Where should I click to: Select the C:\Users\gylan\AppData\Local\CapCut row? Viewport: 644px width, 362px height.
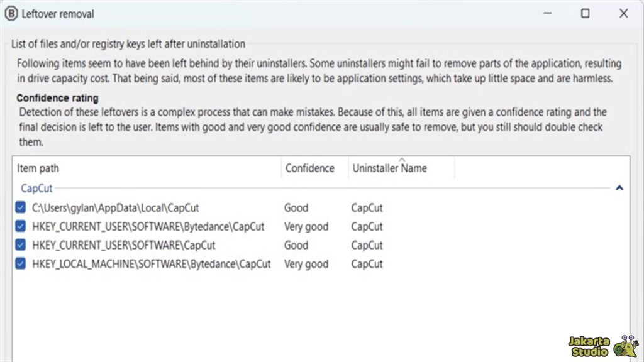[x=116, y=207]
